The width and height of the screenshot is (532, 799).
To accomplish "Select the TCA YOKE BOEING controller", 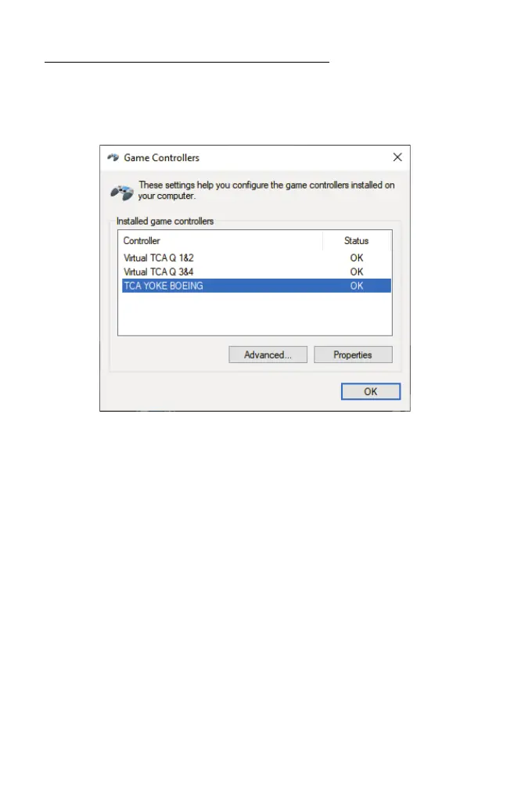I will (257, 286).
